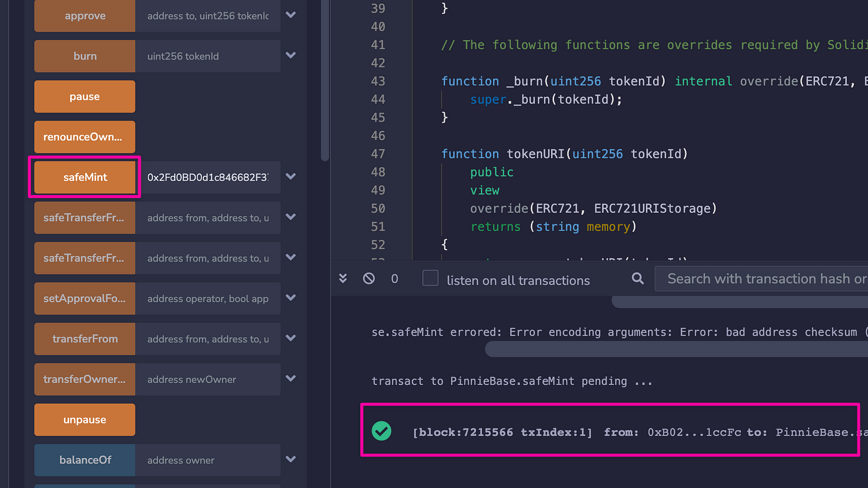Expand the burn function chevron
The height and width of the screenshot is (488, 868).
[x=291, y=55]
